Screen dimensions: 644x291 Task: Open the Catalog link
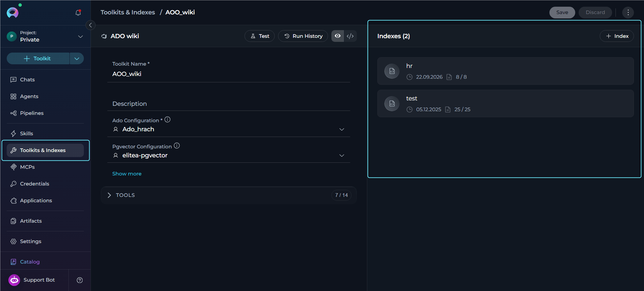pos(45,262)
